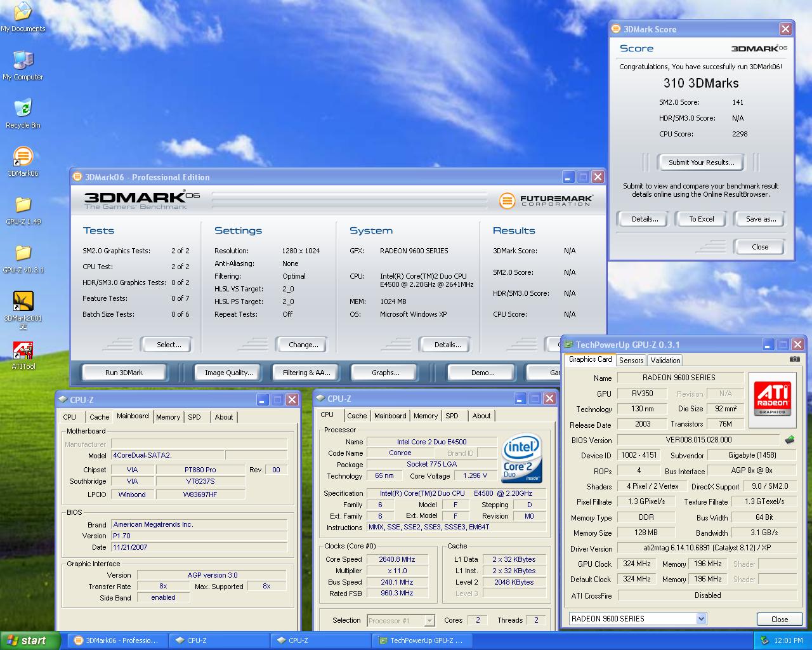Open the GPU-Z v0.3.1 folder

[23, 258]
